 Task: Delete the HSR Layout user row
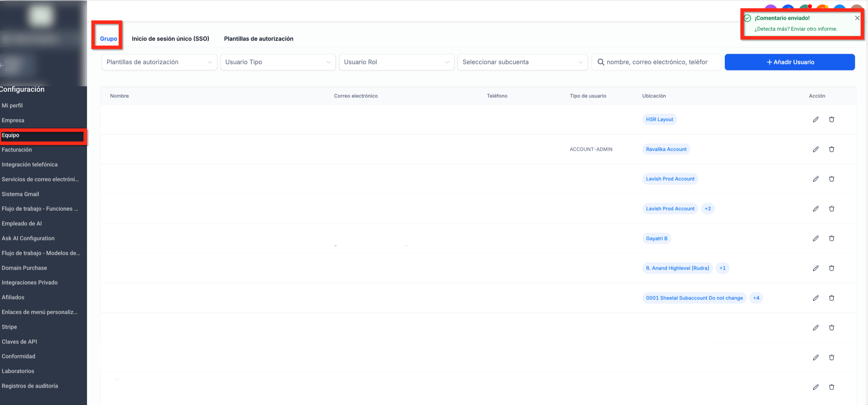pyautogui.click(x=832, y=119)
